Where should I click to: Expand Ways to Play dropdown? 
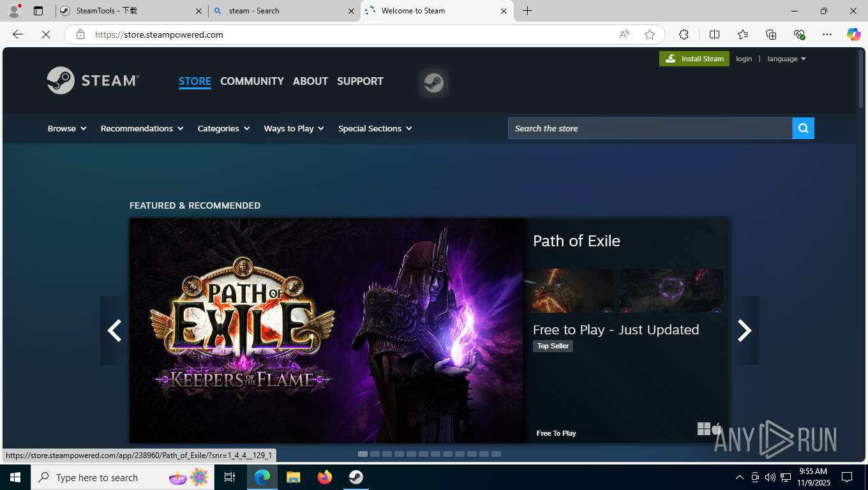tap(294, 128)
